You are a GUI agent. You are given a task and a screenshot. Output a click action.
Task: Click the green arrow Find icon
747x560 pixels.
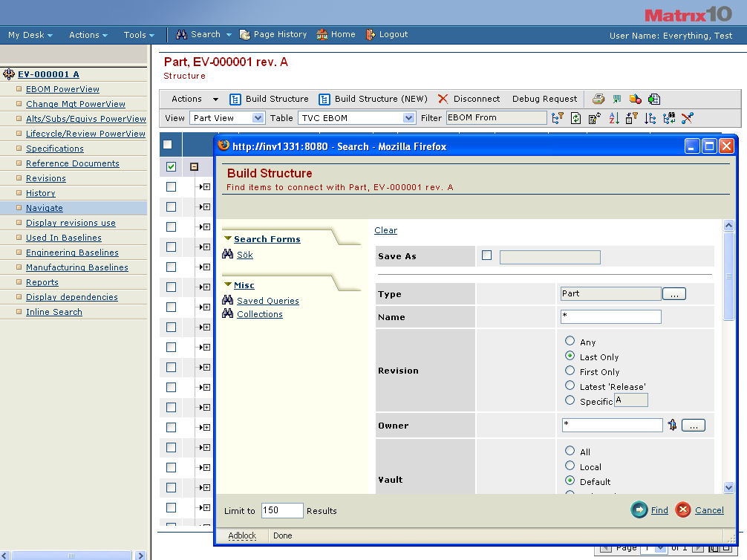pyautogui.click(x=639, y=509)
